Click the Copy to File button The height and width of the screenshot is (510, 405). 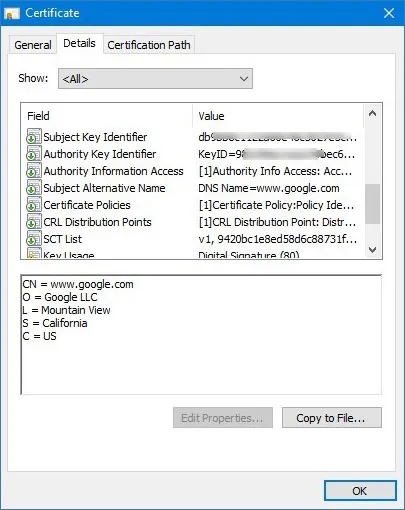click(x=332, y=418)
